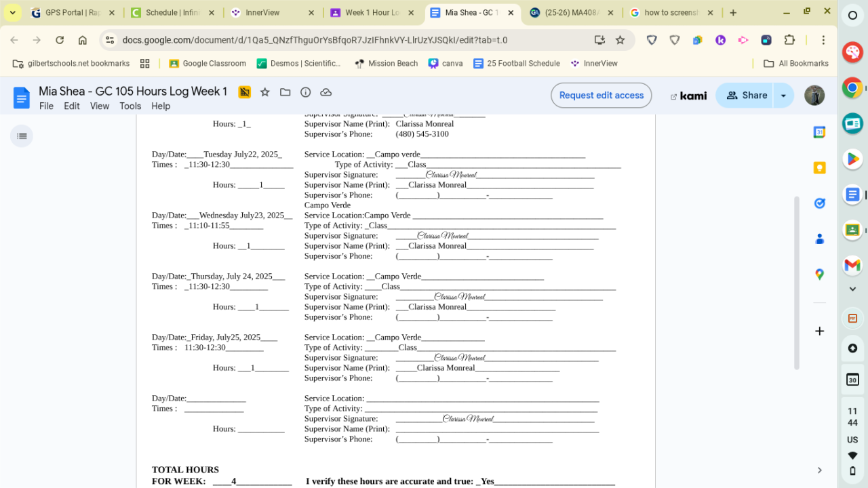This screenshot has height=488, width=868.
Task: Open Gmail from the shelf
Action: (x=852, y=265)
